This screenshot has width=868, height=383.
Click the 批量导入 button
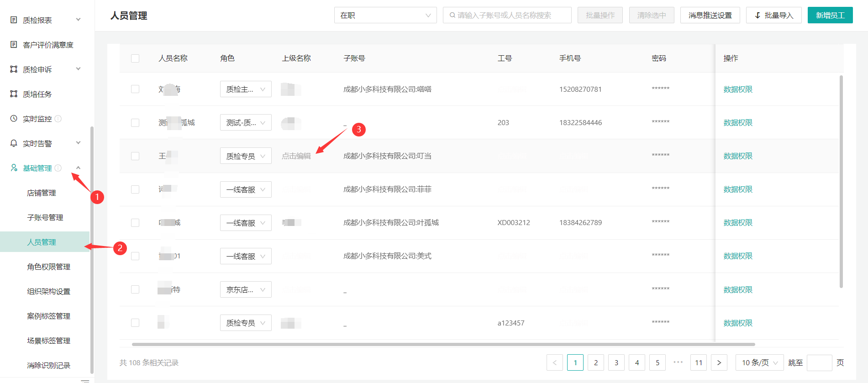pos(774,15)
